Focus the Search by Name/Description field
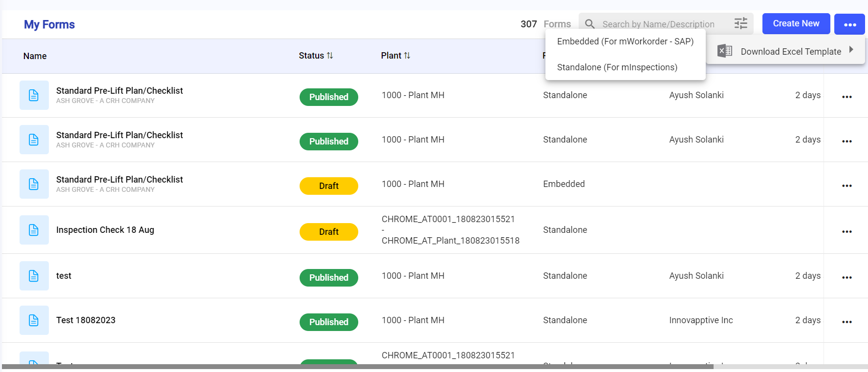 658,24
